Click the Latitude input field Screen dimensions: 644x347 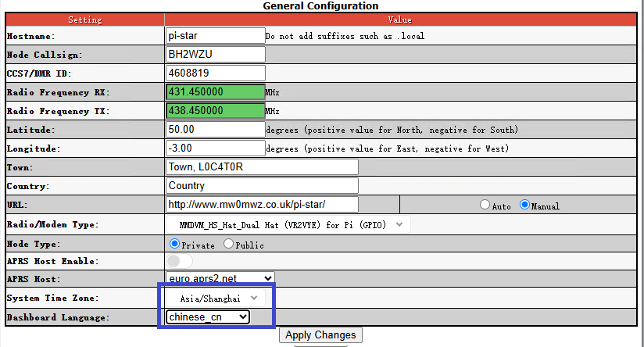tap(215, 129)
